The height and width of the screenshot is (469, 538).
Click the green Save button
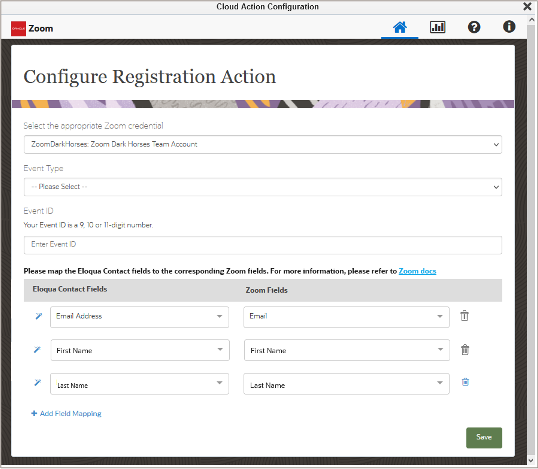pyautogui.click(x=484, y=437)
